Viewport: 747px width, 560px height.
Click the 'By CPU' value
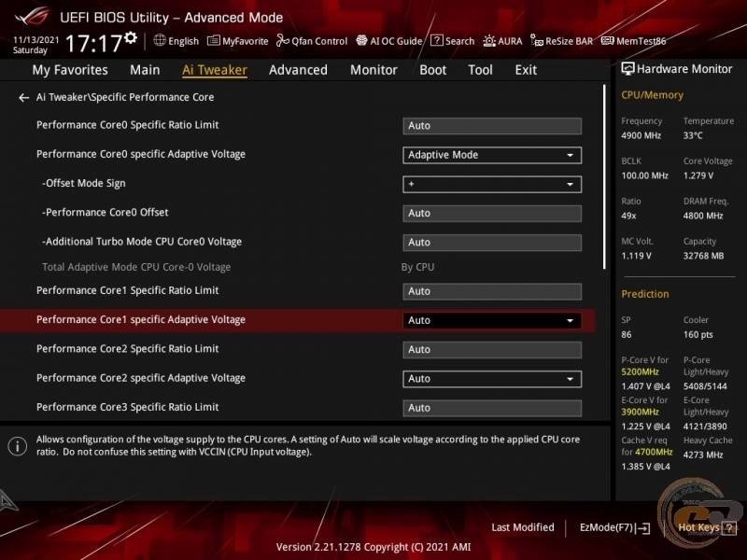(x=417, y=267)
